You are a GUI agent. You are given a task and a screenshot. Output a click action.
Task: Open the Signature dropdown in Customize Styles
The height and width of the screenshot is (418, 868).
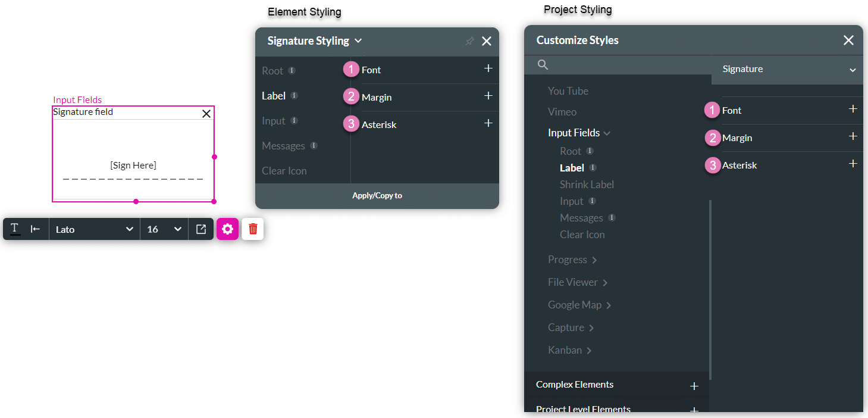click(x=787, y=70)
